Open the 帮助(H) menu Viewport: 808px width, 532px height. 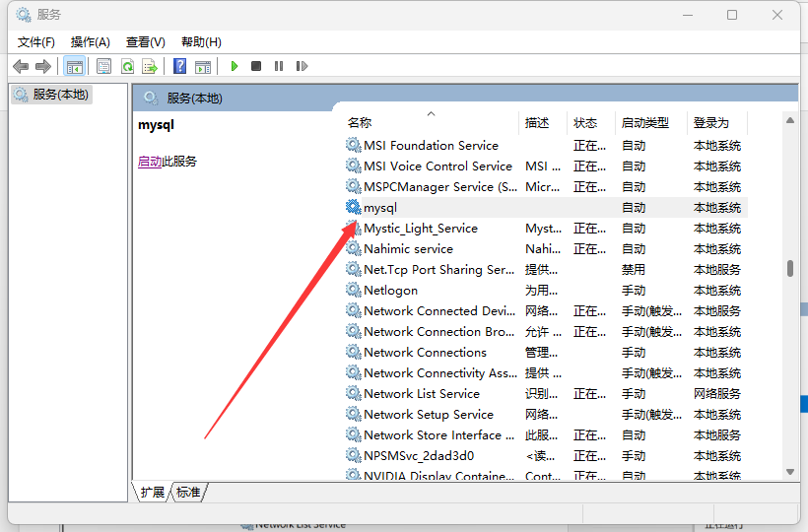point(201,42)
